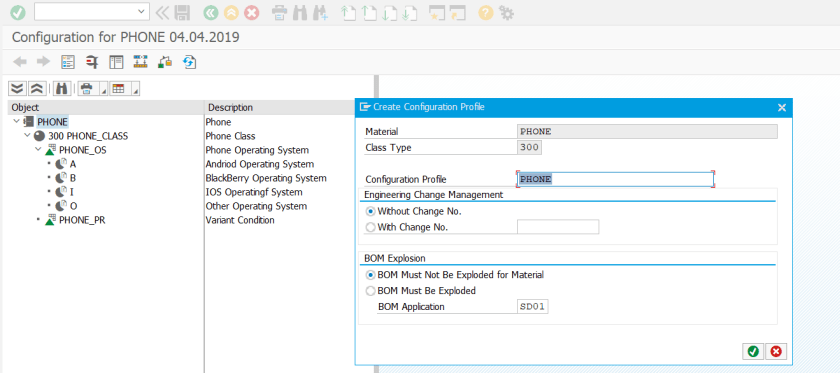Collapse the 300 PHONE_CLASS node
The height and width of the screenshot is (373, 840).
tap(27, 136)
